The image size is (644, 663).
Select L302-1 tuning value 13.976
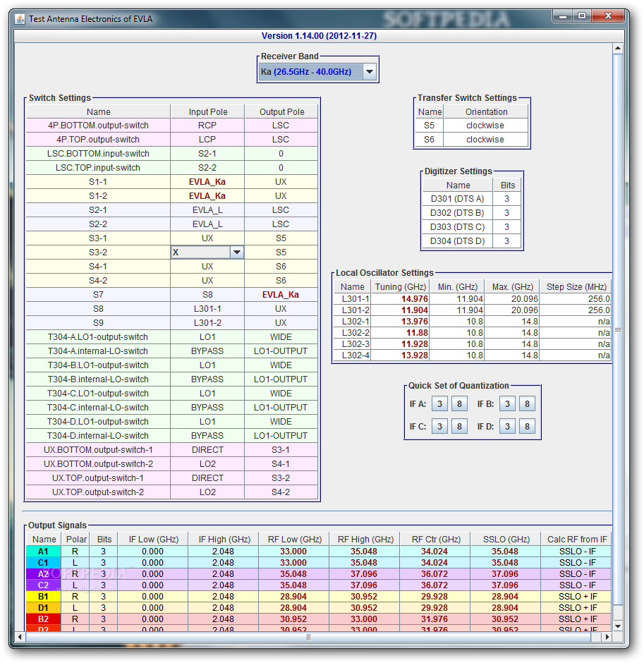pyautogui.click(x=400, y=322)
